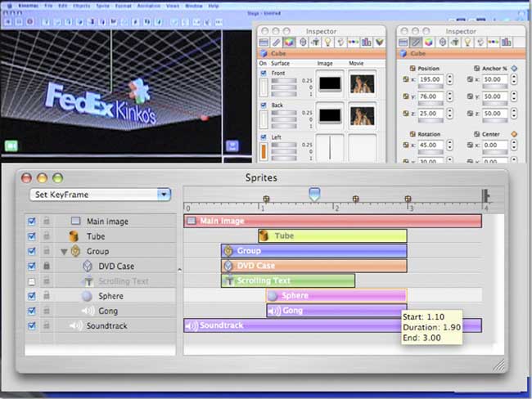Select the Tube bar in the timeline
The image size is (532, 399).
pos(332,236)
